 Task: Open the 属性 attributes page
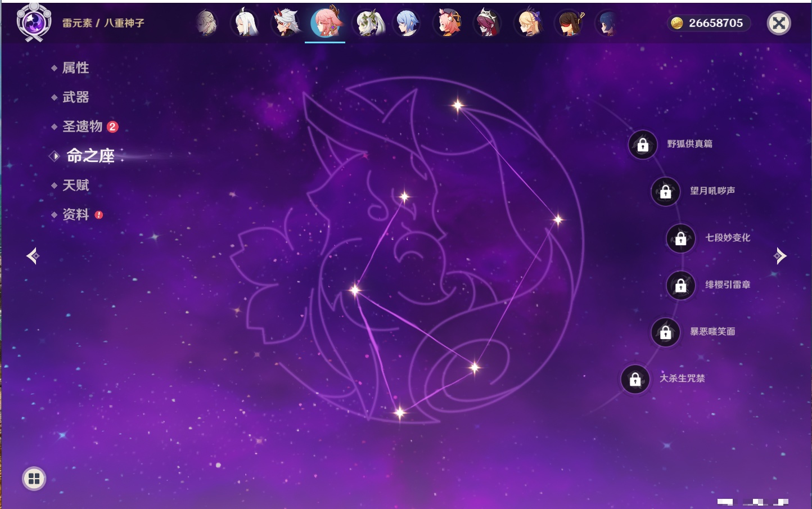pos(75,68)
